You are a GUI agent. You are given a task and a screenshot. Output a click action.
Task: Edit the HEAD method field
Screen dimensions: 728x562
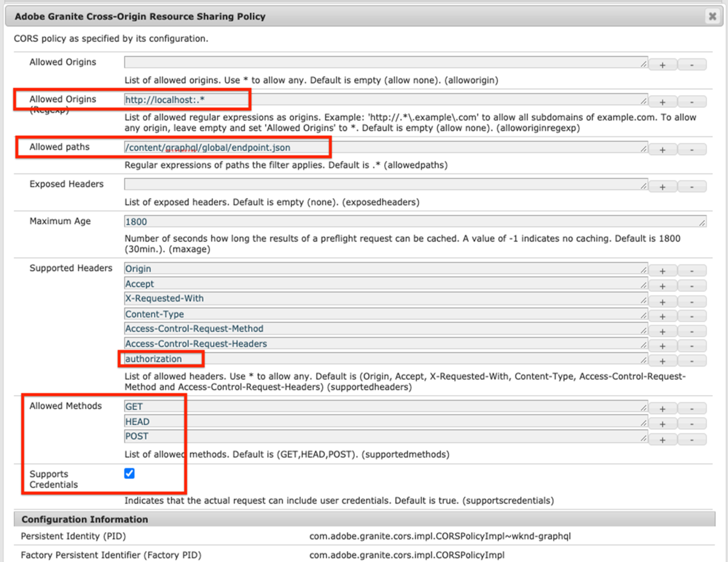coord(386,421)
